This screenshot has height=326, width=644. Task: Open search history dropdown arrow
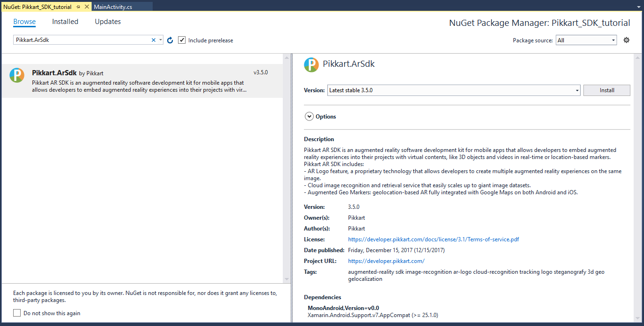point(161,40)
